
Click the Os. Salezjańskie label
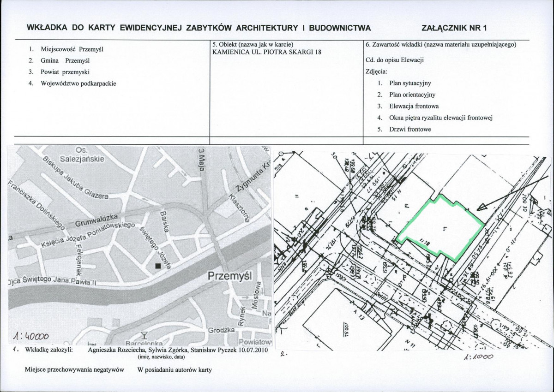82,154
